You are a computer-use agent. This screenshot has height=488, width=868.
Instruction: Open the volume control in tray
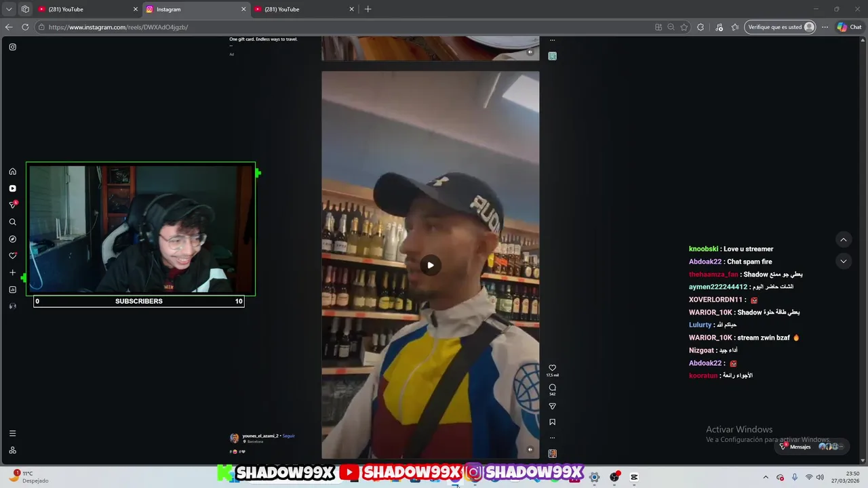pos(820,477)
